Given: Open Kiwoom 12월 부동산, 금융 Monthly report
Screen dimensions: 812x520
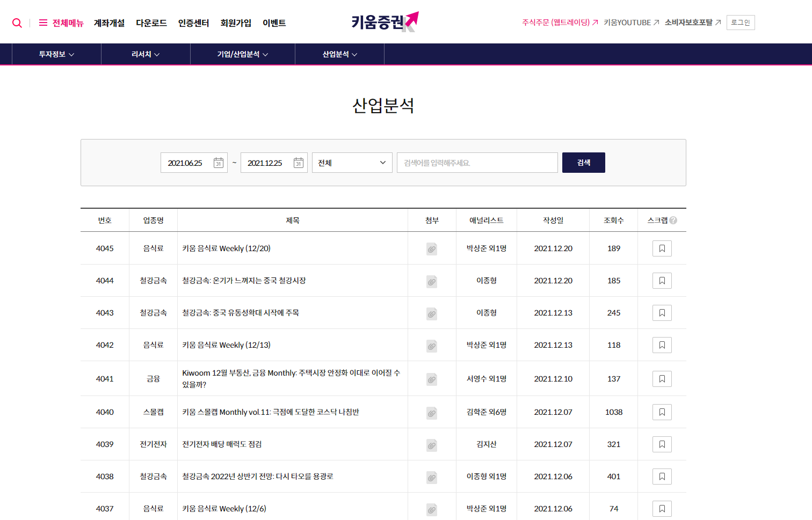Looking at the screenshot, I should 291,379.
